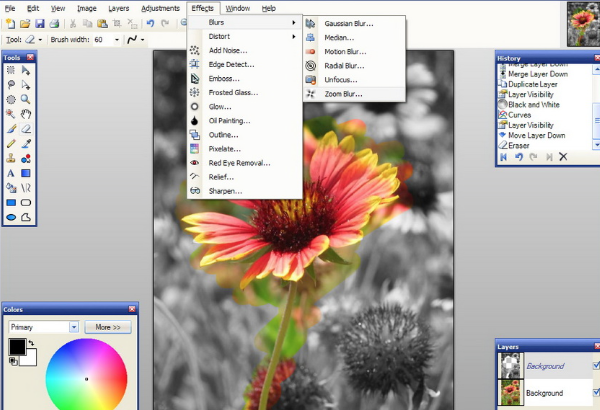Select the Recolor tool
This screenshot has width=600, height=410.
pos(26,158)
